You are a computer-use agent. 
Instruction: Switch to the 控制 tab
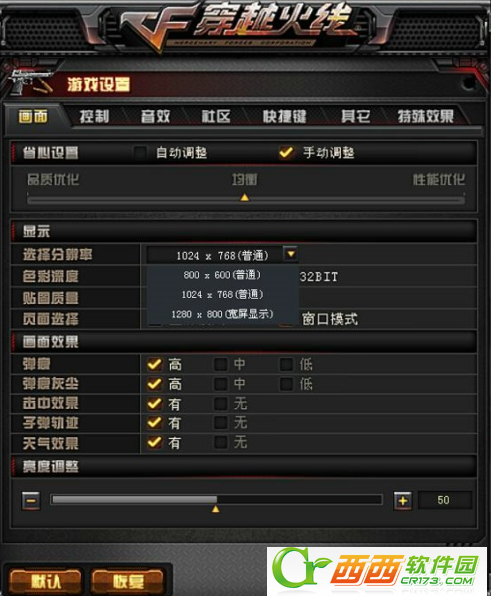coord(95,116)
